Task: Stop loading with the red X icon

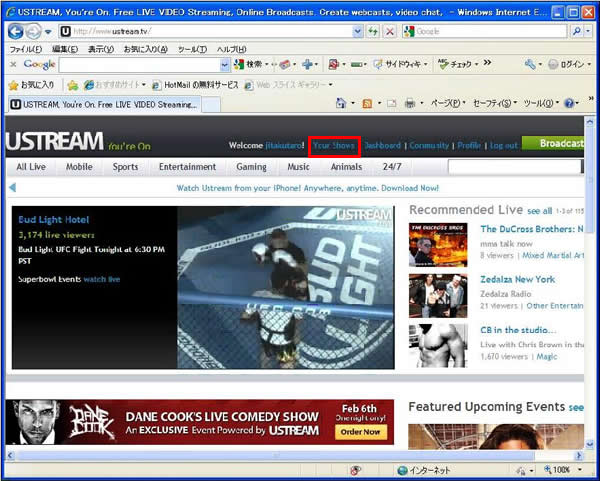Action: tap(390, 31)
